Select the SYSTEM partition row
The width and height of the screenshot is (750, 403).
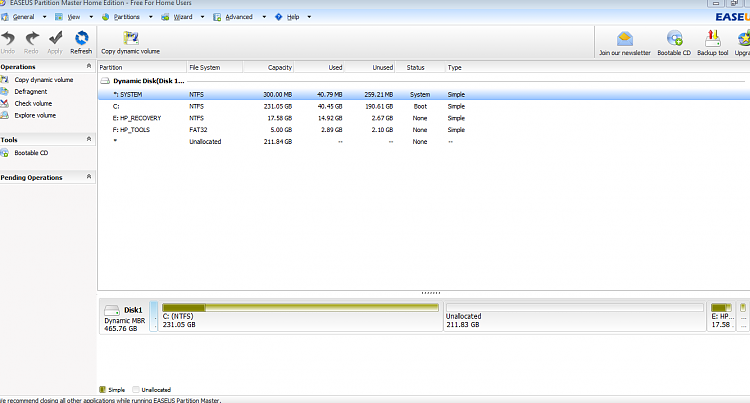pyautogui.click(x=424, y=95)
